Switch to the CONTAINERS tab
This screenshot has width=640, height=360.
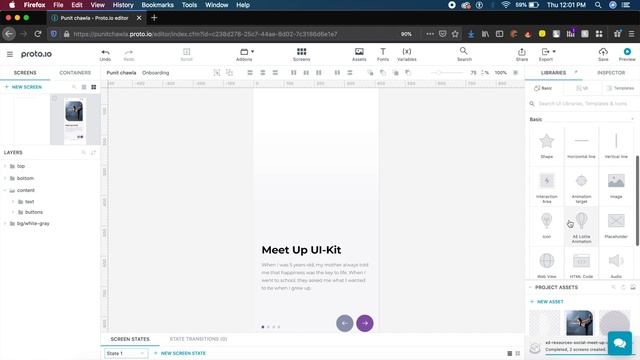pyautogui.click(x=75, y=73)
